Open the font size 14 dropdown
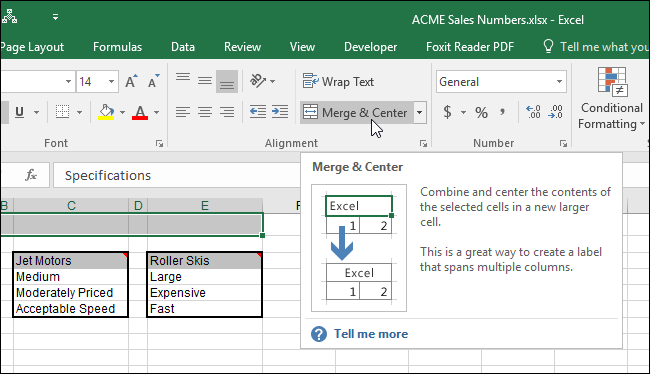Viewport: 650px width, 374px height. click(x=111, y=81)
